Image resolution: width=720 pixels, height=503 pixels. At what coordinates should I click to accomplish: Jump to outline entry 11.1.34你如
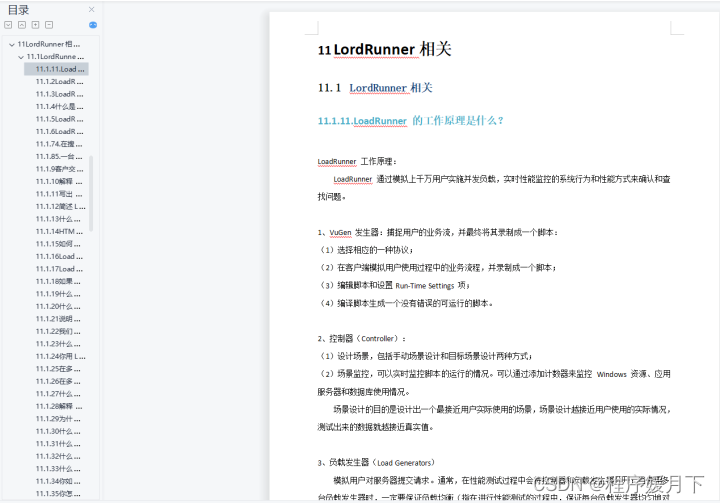click(x=58, y=481)
